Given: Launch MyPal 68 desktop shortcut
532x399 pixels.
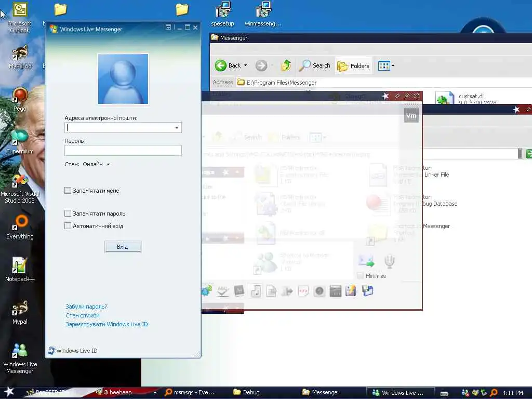Looking at the screenshot, I should point(20,57).
